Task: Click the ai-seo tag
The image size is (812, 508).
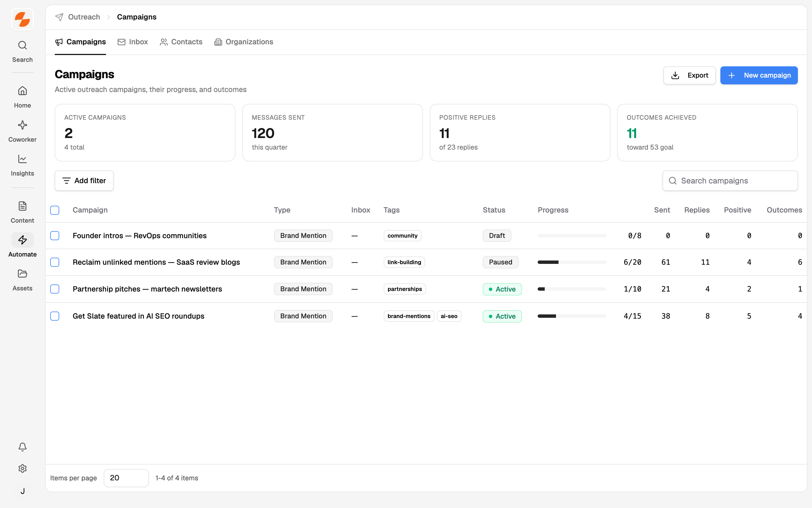Action: (x=449, y=316)
